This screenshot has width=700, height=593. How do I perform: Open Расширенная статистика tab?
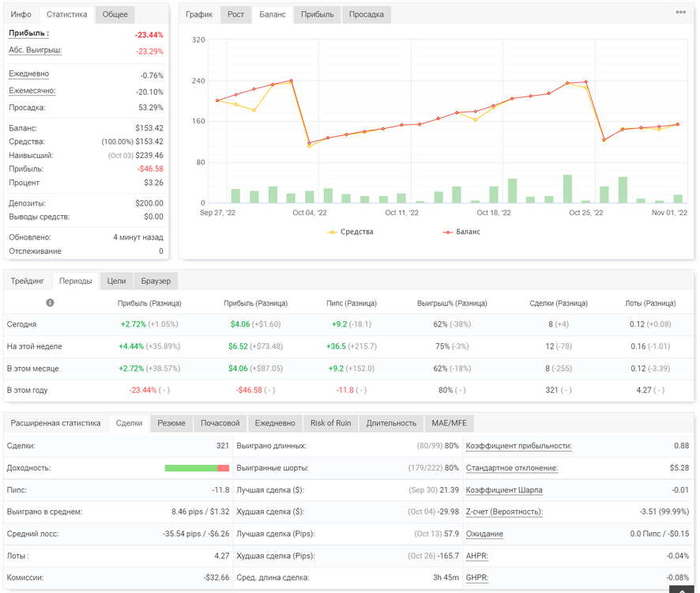[x=56, y=423]
